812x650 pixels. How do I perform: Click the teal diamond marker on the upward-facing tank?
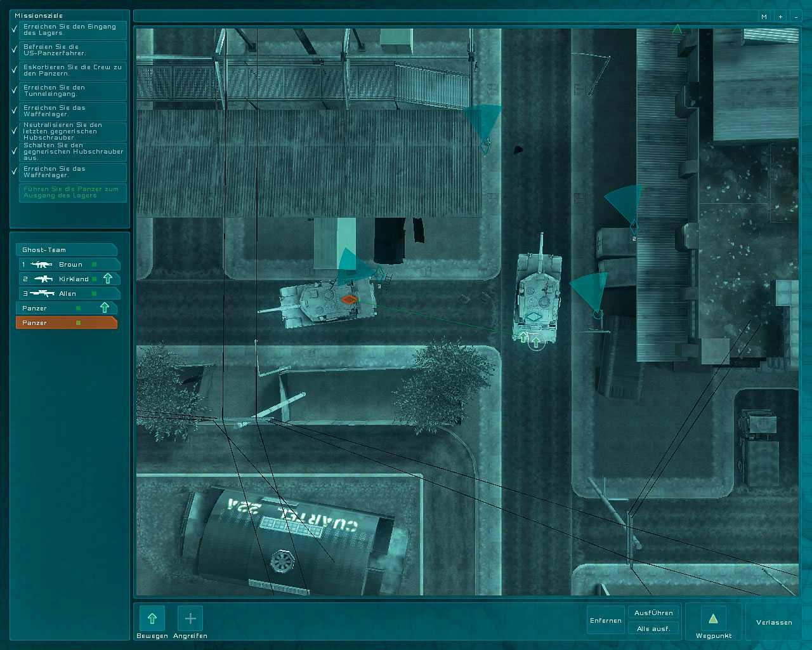(x=535, y=316)
